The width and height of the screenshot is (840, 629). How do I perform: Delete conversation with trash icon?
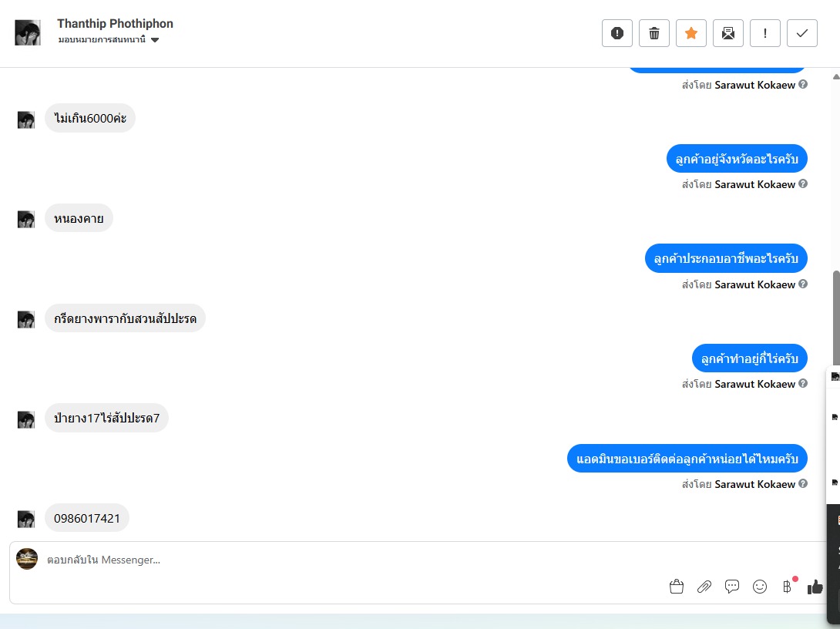(654, 33)
